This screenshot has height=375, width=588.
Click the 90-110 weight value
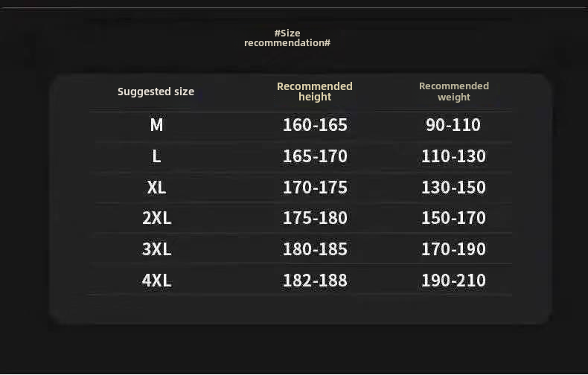pyautogui.click(x=453, y=125)
